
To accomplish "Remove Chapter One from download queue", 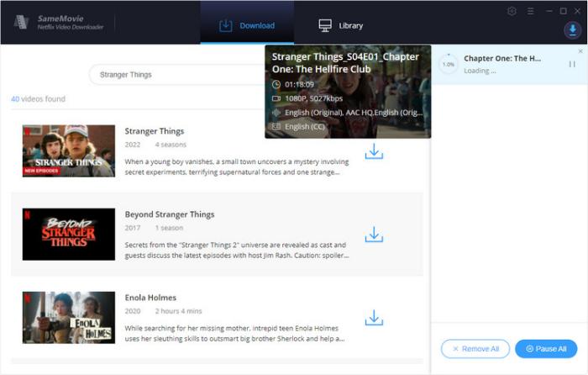I will pos(580,51).
